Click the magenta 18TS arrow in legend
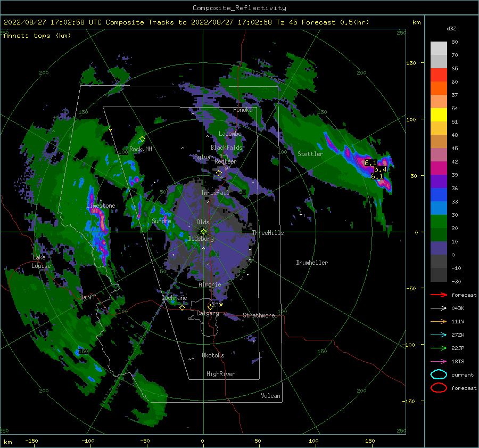Viewport: 479px width, 448px height. (439, 362)
